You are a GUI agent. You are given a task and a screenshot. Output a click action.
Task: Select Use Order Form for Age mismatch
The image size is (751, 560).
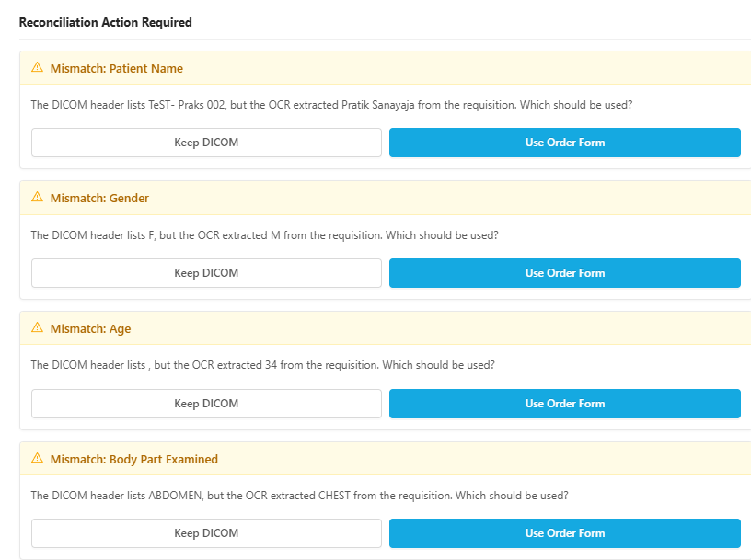click(x=565, y=404)
